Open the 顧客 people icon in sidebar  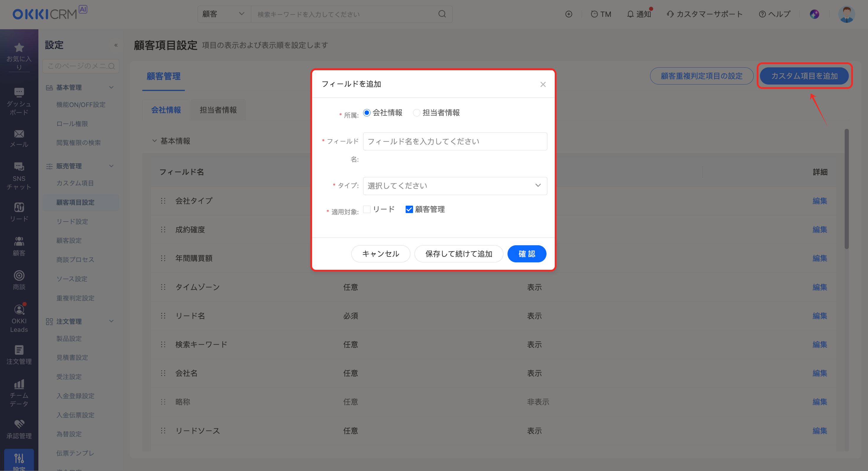coord(19,241)
